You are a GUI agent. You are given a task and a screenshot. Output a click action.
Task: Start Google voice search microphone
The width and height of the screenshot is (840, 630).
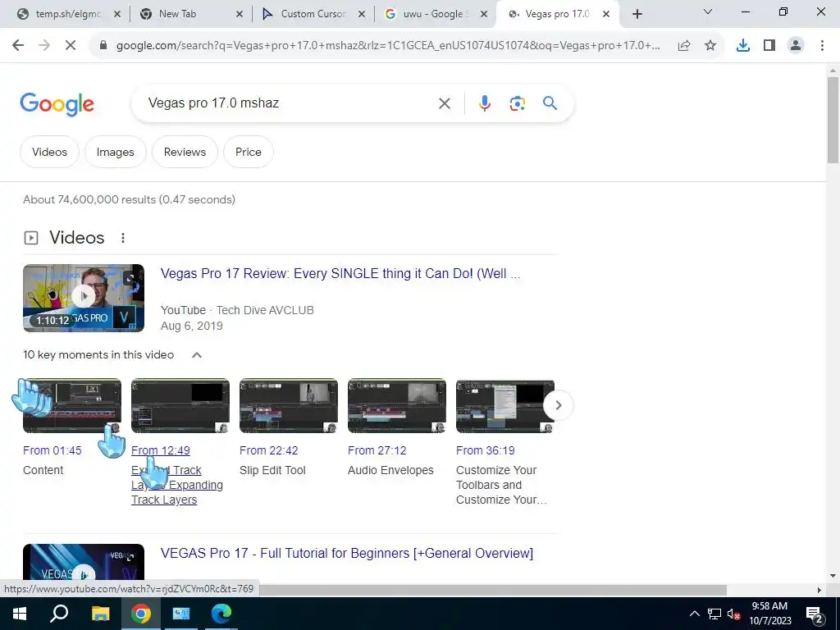tap(484, 103)
